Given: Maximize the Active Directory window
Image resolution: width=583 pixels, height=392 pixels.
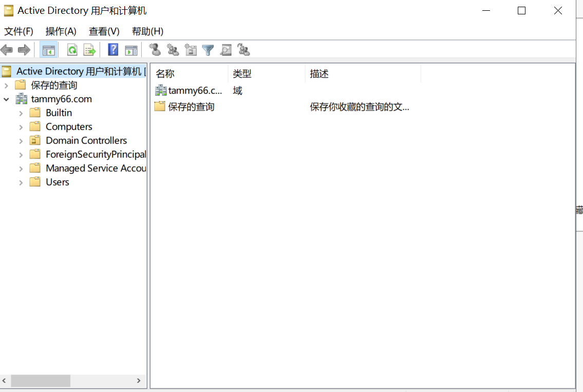Looking at the screenshot, I should tap(522, 11).
